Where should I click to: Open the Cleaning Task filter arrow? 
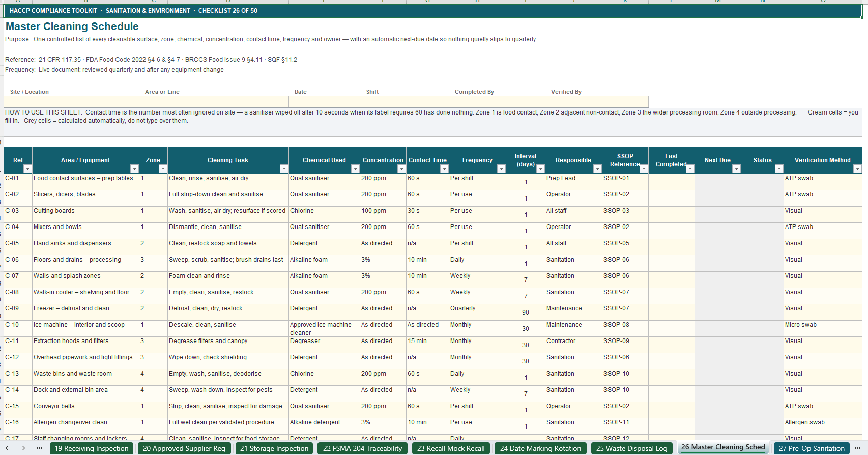pyautogui.click(x=284, y=169)
